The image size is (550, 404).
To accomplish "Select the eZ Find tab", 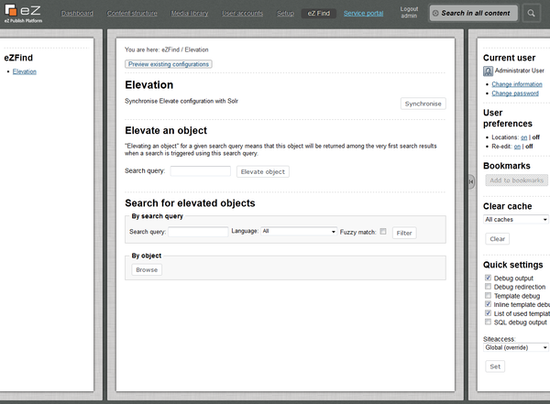I will (x=318, y=13).
